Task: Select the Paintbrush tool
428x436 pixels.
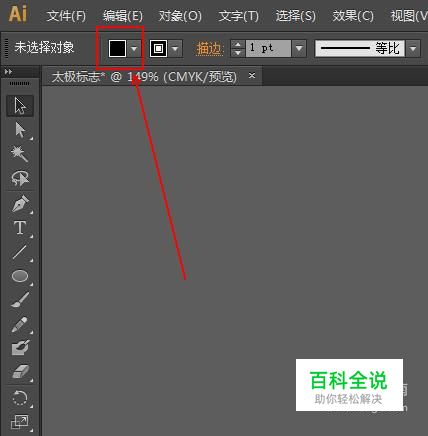Action: tap(20, 299)
